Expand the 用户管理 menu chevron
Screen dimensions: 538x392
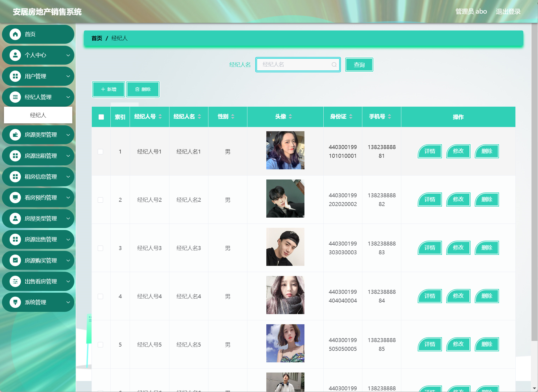(x=68, y=76)
